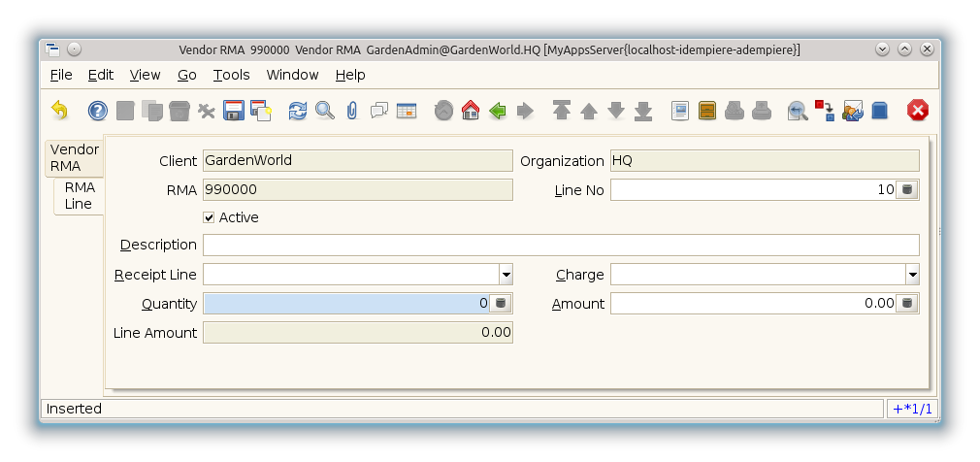Viewport: 980px width, 462px height.
Task: Select the RMA Line tab
Action: [79, 196]
